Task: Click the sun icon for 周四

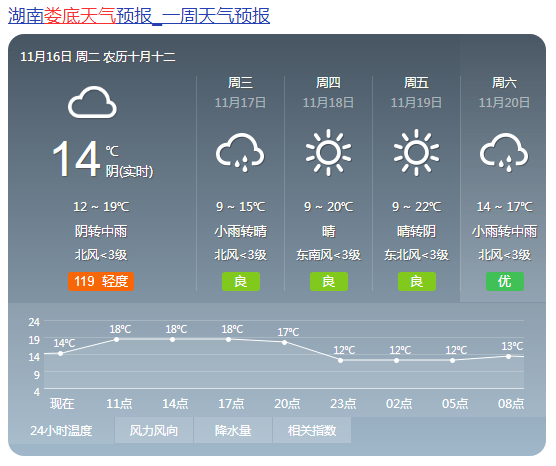Action: coord(328,152)
